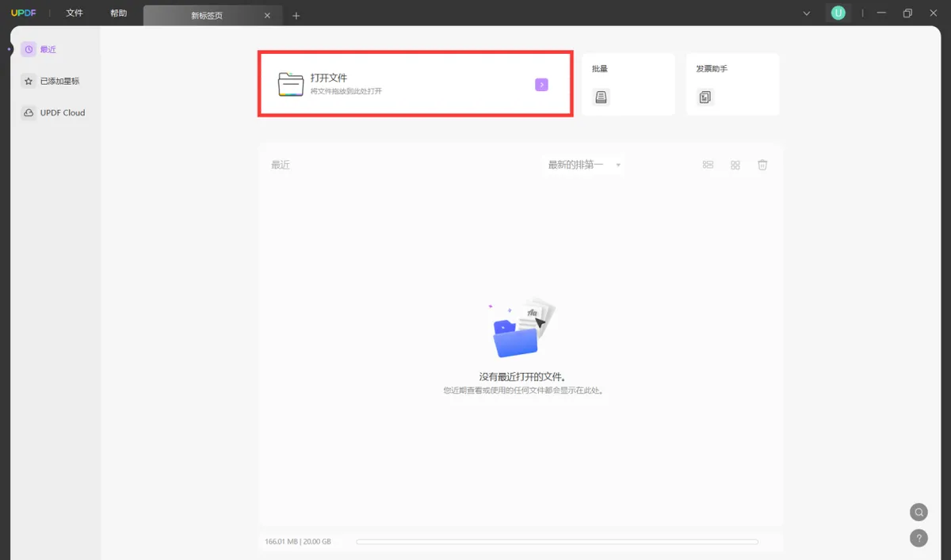Restore down the UPDF window
The width and height of the screenshot is (951, 560).
click(x=907, y=13)
